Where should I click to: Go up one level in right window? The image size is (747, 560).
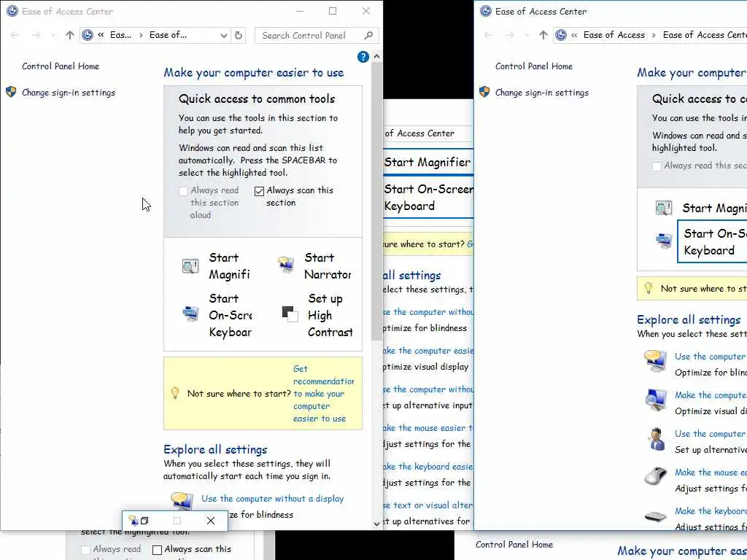[543, 35]
